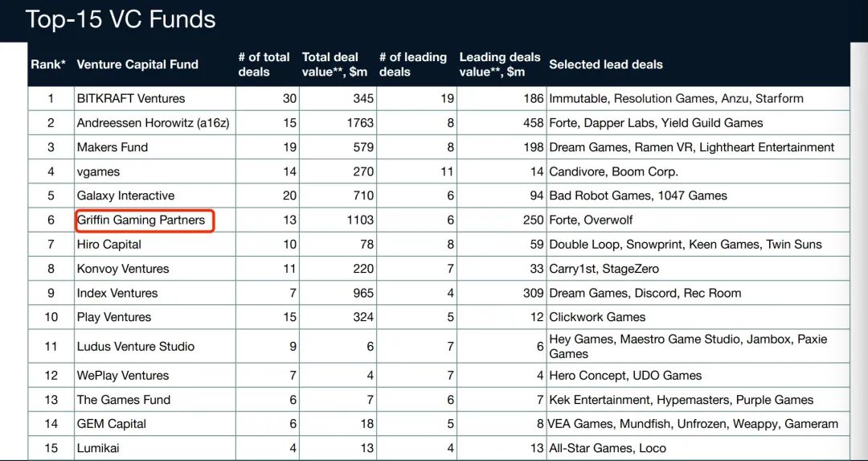Image resolution: width=868 pixels, height=461 pixels.
Task: Click the "# of total deals" column header
Action: pos(264,64)
